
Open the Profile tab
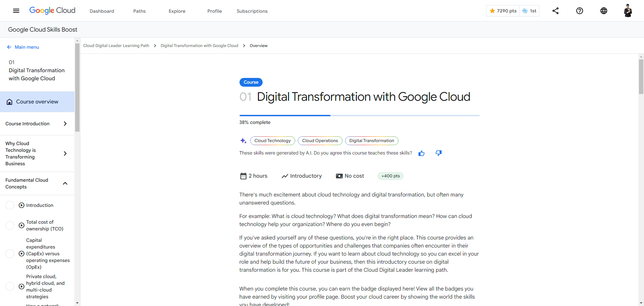(215, 11)
